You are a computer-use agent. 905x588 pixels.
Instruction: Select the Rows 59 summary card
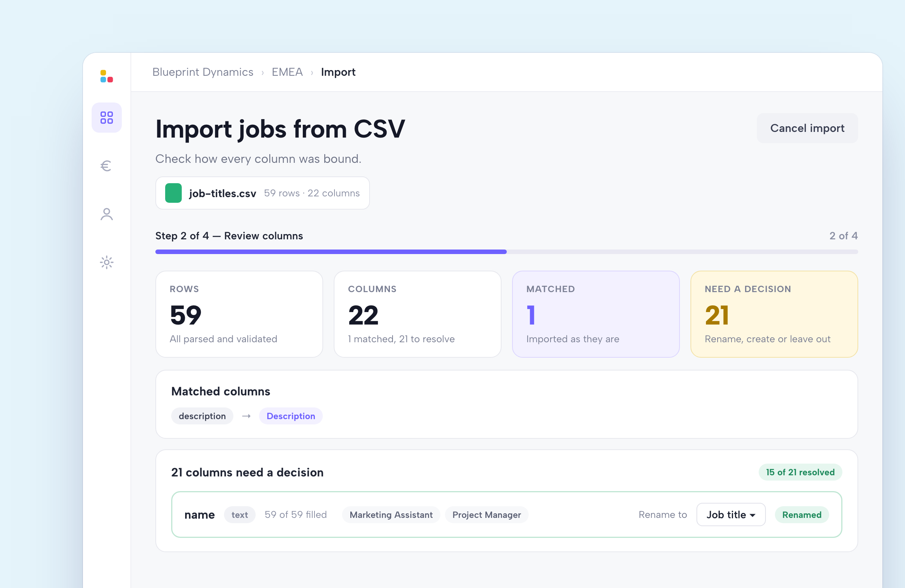click(239, 314)
